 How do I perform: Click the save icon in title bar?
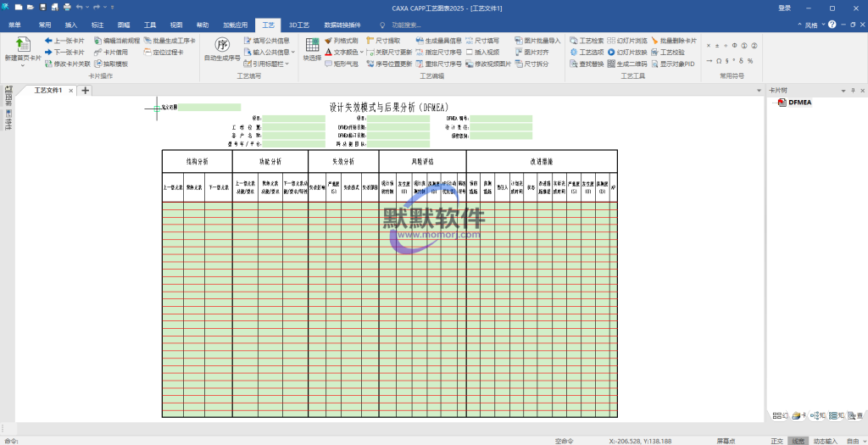(42, 8)
